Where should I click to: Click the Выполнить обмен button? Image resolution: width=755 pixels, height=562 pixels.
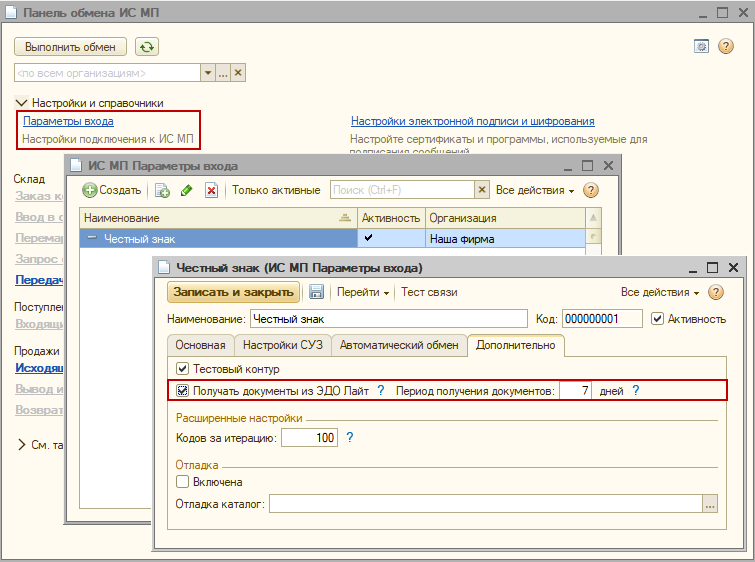point(70,47)
